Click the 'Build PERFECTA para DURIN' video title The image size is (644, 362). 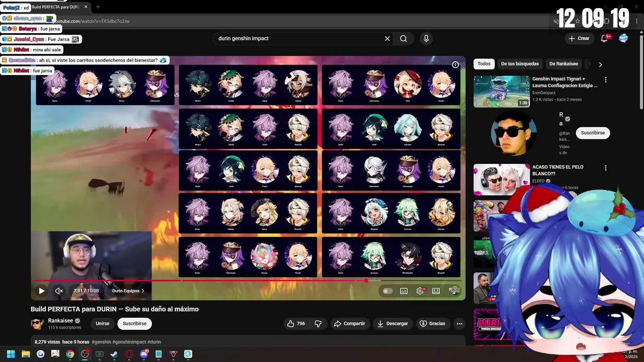[115, 309]
